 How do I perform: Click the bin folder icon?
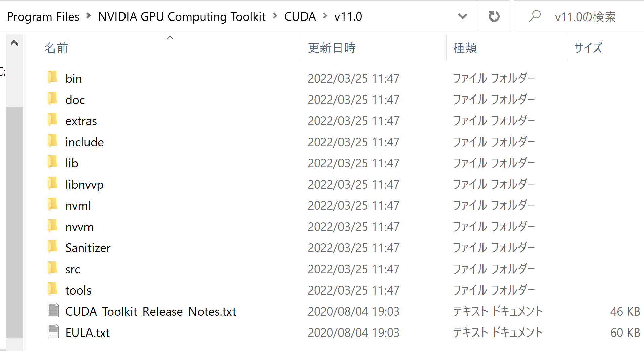(52, 78)
